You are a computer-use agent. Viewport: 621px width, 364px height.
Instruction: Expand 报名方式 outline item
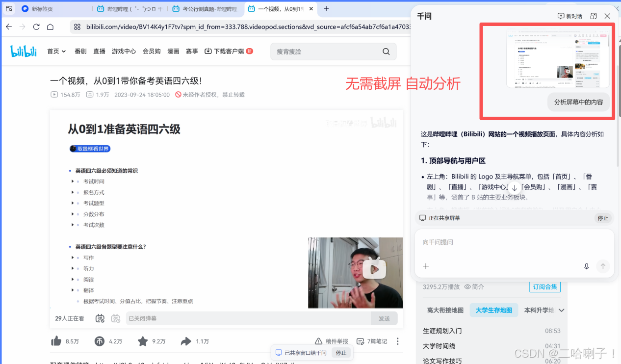coord(73,192)
